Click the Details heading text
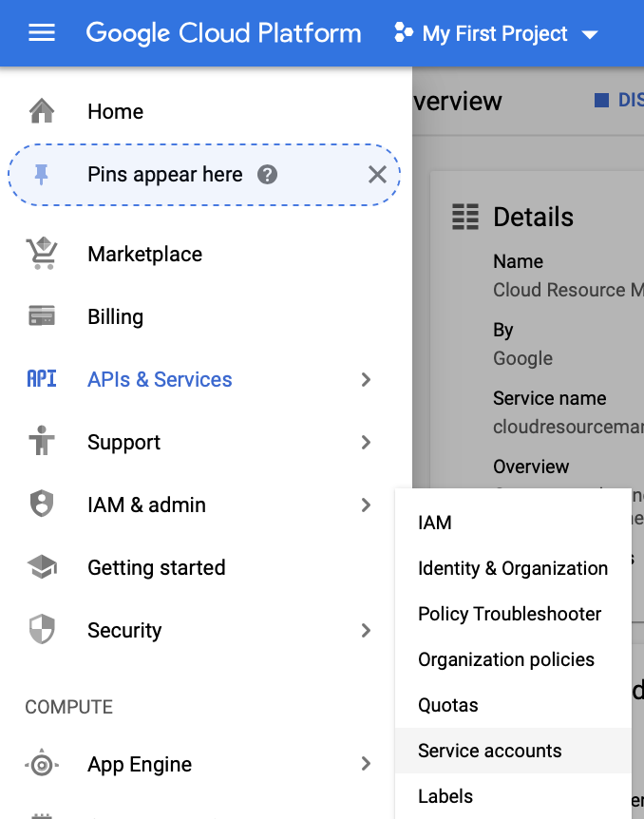 (533, 217)
